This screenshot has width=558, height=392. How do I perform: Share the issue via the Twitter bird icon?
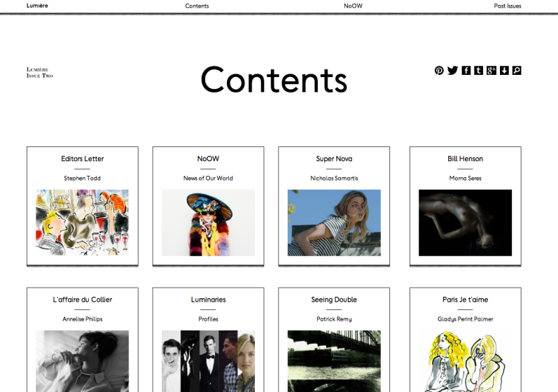tap(452, 70)
